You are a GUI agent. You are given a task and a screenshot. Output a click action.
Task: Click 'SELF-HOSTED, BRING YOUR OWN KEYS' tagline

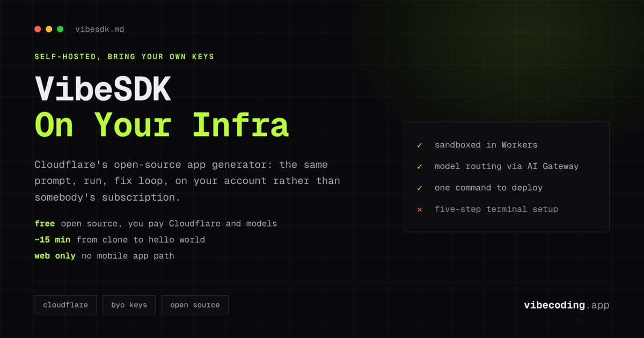pos(124,56)
